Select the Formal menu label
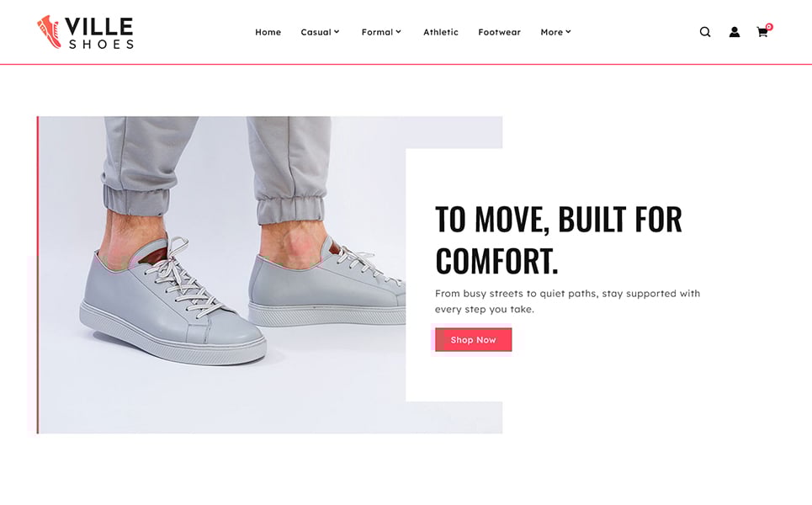 377,32
